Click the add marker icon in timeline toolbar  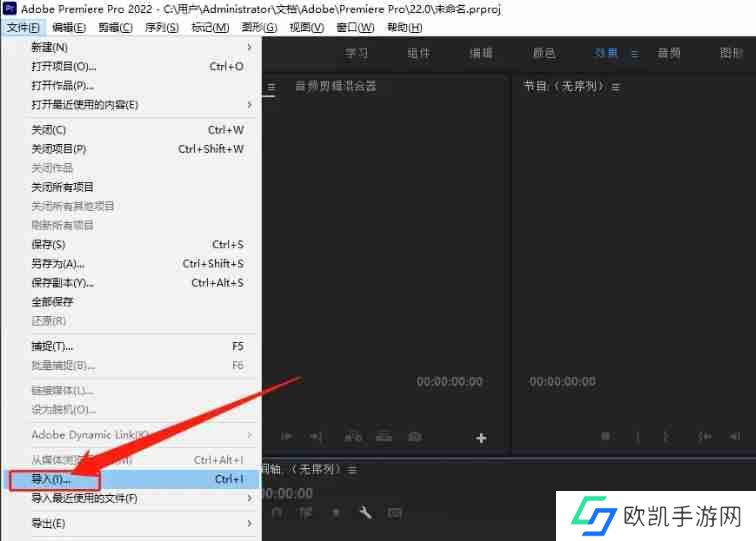tap(336, 513)
